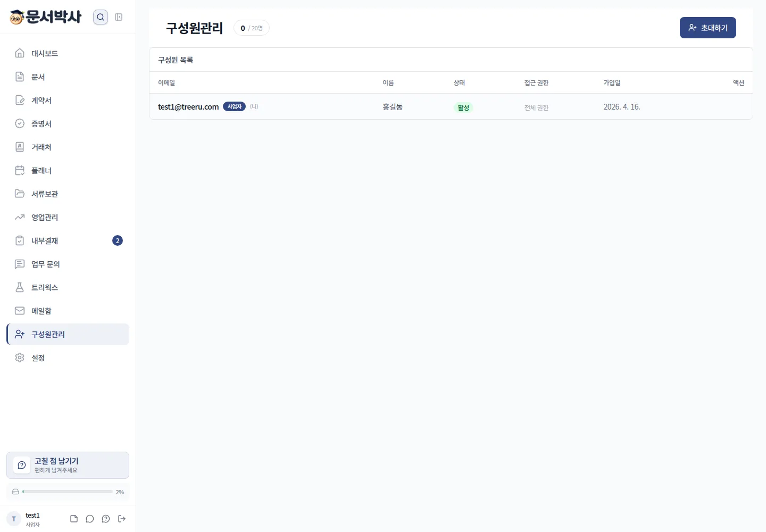This screenshot has height=532, width=766.
Task: Click the 상태 column header
Action: (459, 82)
